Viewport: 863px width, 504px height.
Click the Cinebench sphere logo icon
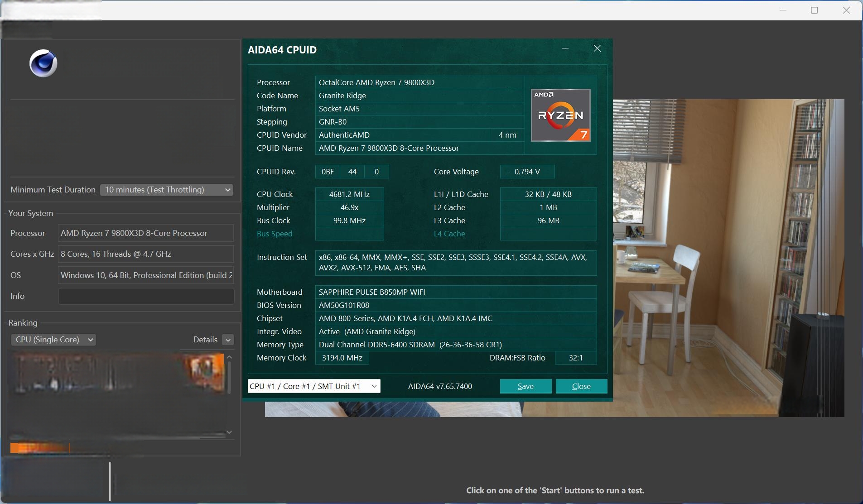43,63
